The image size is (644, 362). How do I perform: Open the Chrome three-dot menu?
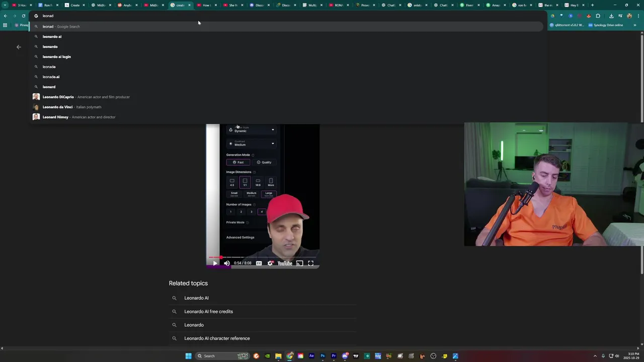pyautogui.click(x=638, y=16)
